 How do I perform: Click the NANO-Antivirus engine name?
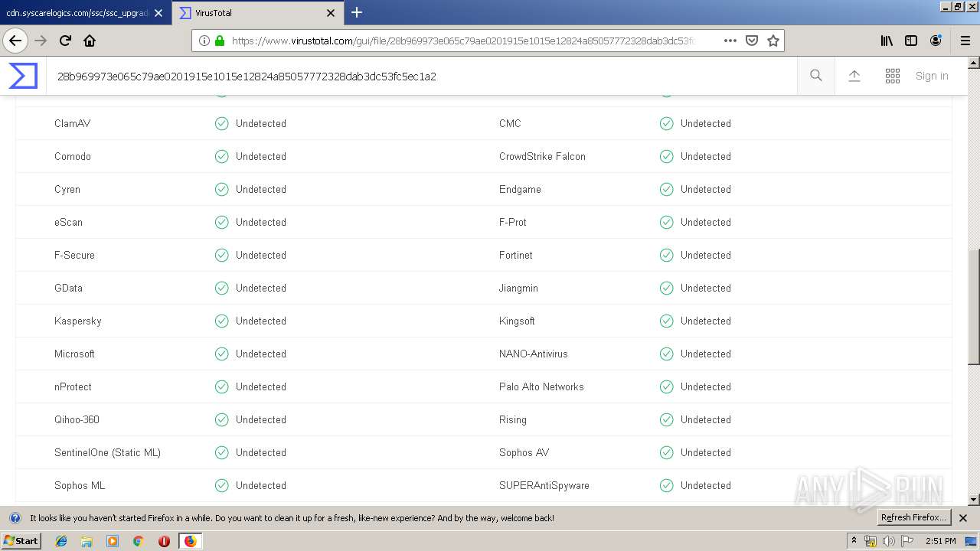534,354
